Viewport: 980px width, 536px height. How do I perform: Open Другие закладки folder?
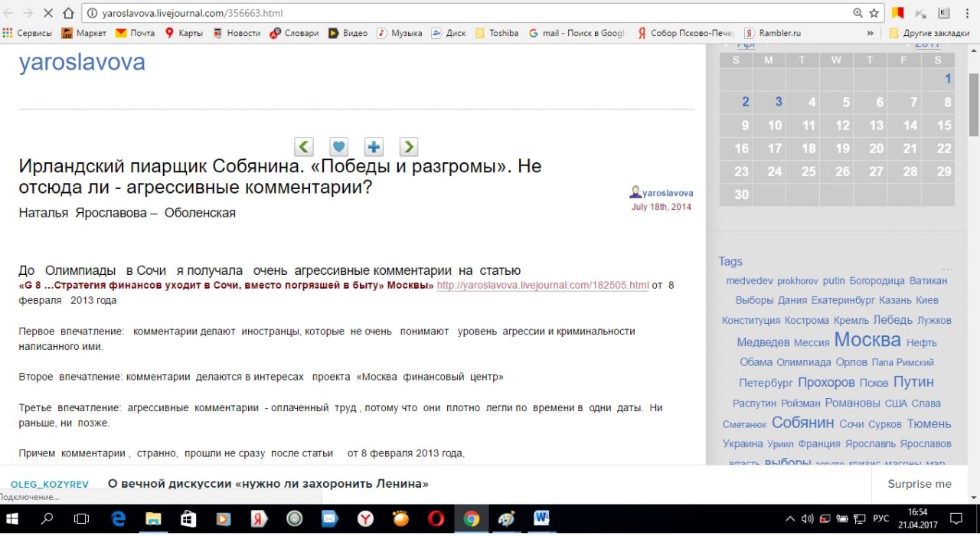pyautogui.click(x=929, y=33)
